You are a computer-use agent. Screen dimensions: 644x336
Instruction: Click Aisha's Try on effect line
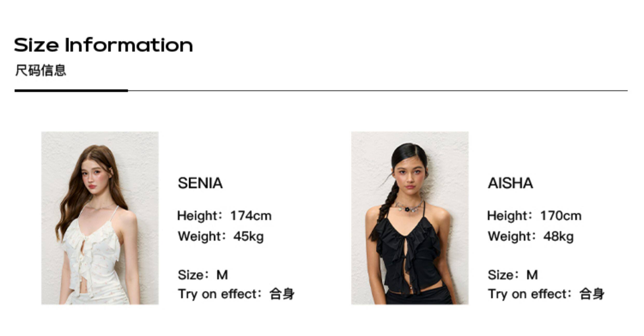coord(546,294)
